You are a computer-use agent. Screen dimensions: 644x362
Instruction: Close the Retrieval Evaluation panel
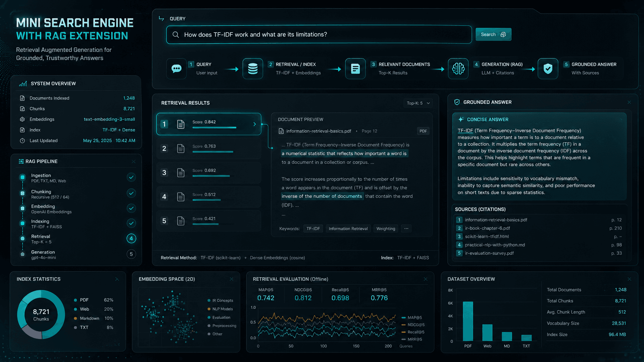pyautogui.click(x=426, y=279)
